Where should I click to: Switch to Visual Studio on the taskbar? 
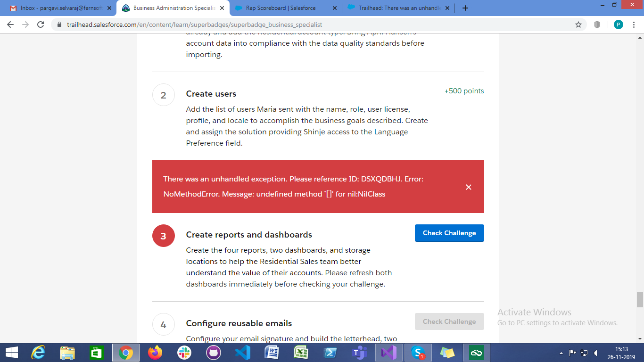(389, 353)
